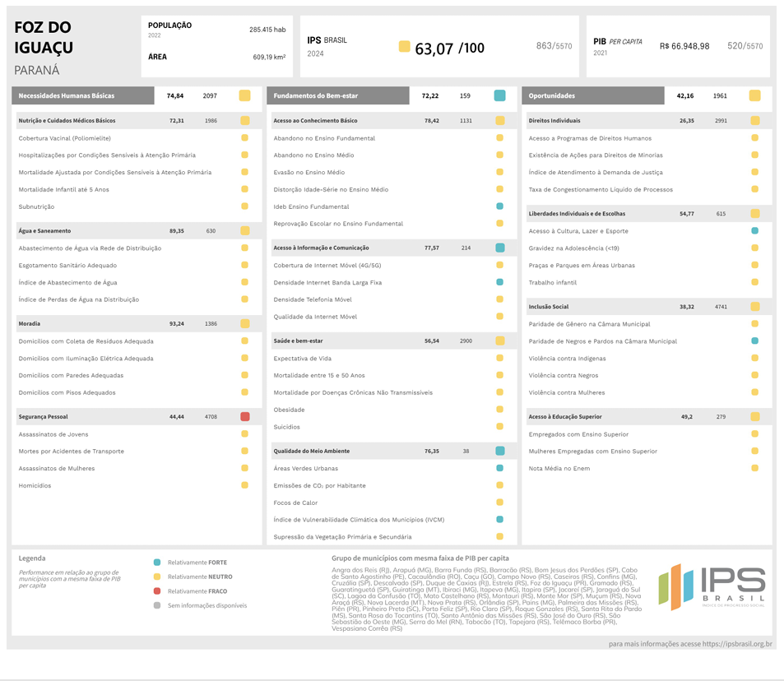Click the Relativamente FORTE legend dot

coord(157,563)
